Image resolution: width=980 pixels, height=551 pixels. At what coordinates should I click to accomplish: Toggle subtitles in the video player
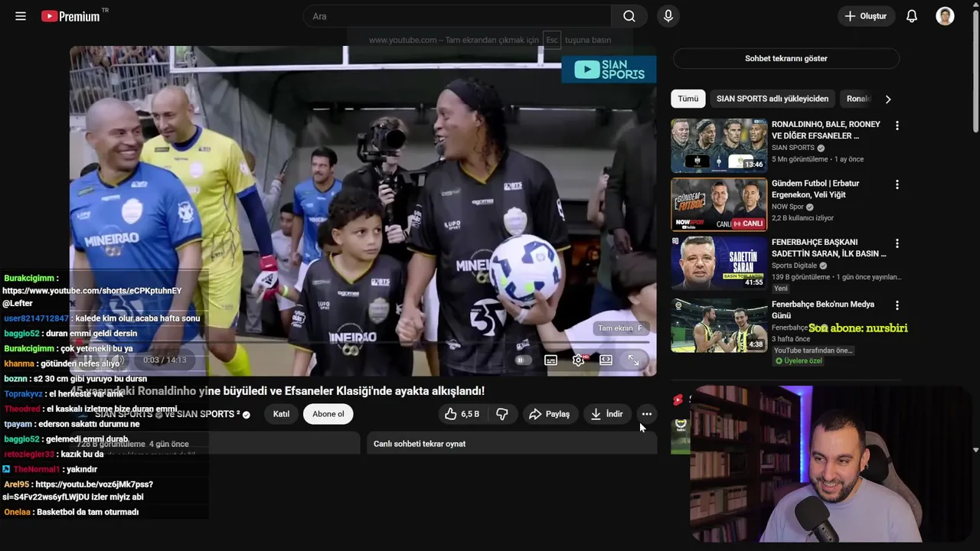pyautogui.click(x=550, y=360)
